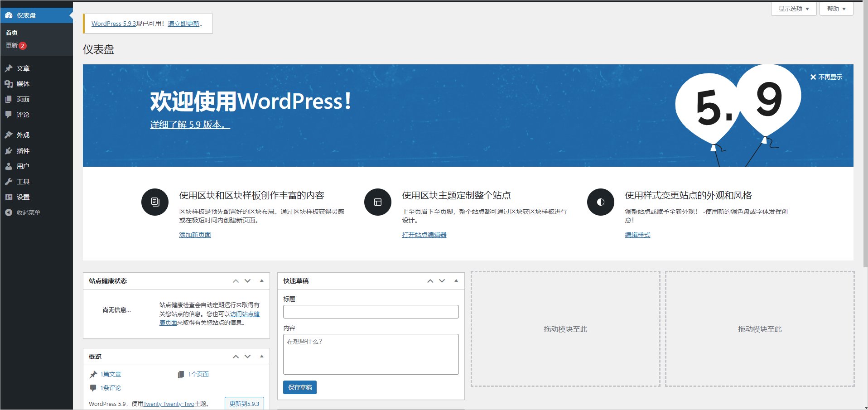Move 快速草稿 panel down
Image resolution: width=868 pixels, height=410 pixels.
[442, 281]
